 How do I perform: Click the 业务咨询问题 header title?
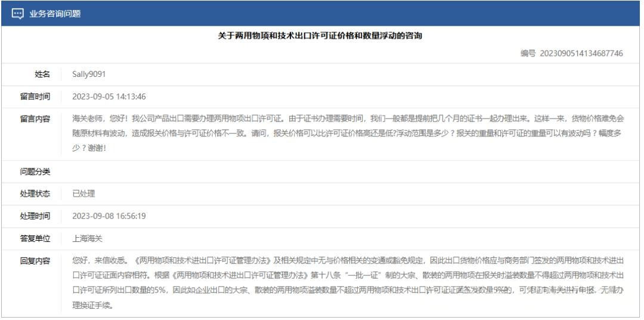55,14
